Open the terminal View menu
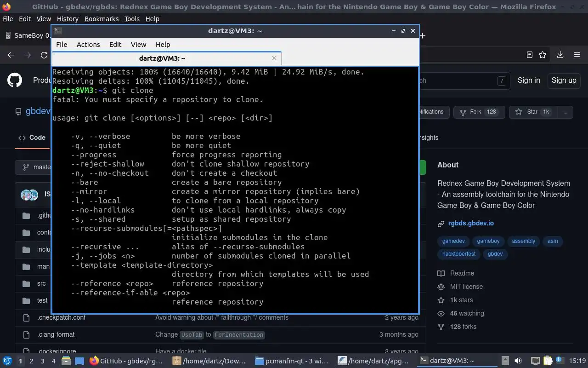The image size is (588, 368). pyautogui.click(x=138, y=45)
